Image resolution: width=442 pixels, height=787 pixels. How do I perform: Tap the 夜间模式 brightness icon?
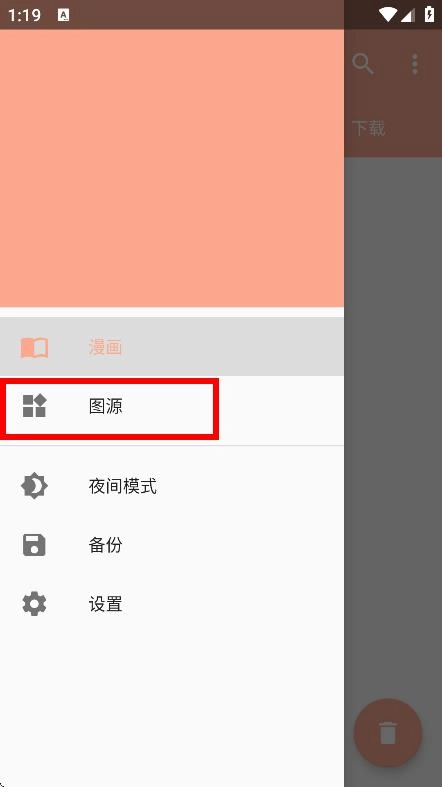click(34, 486)
